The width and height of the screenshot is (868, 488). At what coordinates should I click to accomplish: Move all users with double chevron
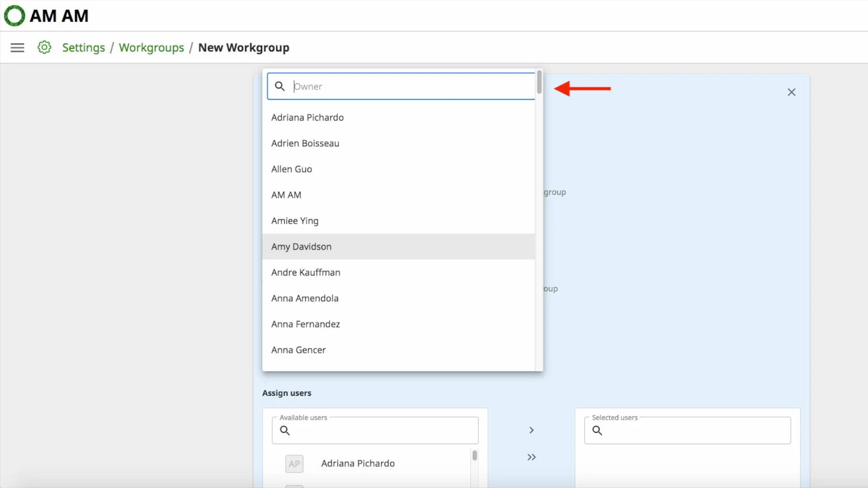(532, 457)
